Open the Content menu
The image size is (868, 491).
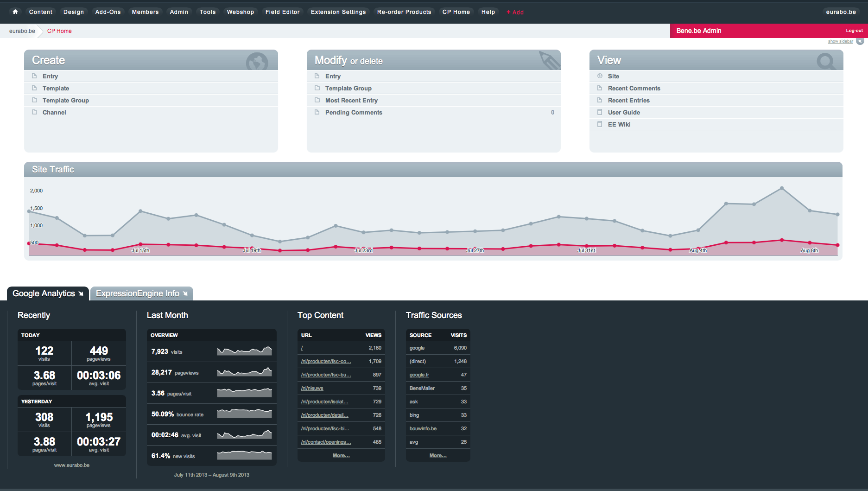(41, 12)
